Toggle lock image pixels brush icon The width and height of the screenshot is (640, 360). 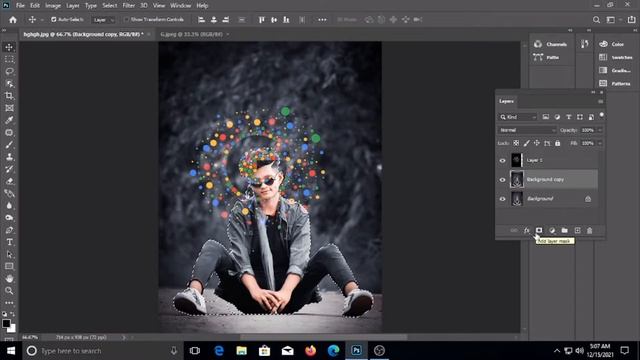tap(527, 143)
